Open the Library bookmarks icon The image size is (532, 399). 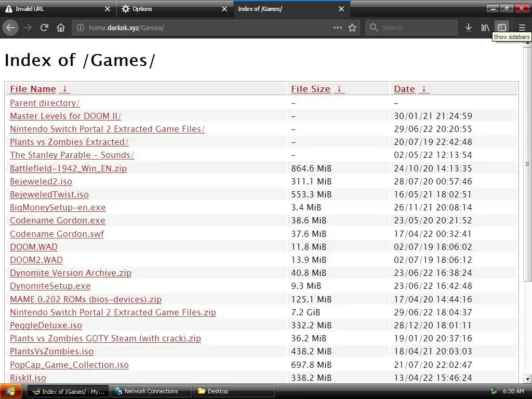(485, 28)
